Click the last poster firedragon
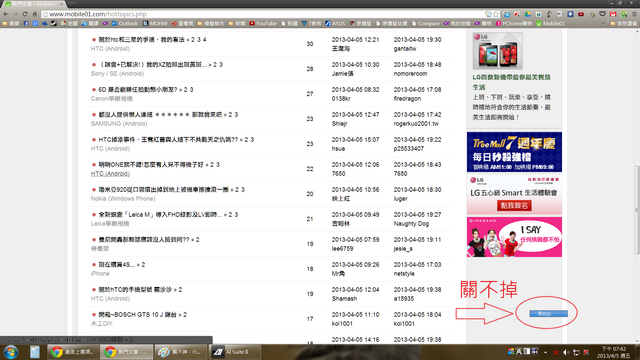 (408, 99)
